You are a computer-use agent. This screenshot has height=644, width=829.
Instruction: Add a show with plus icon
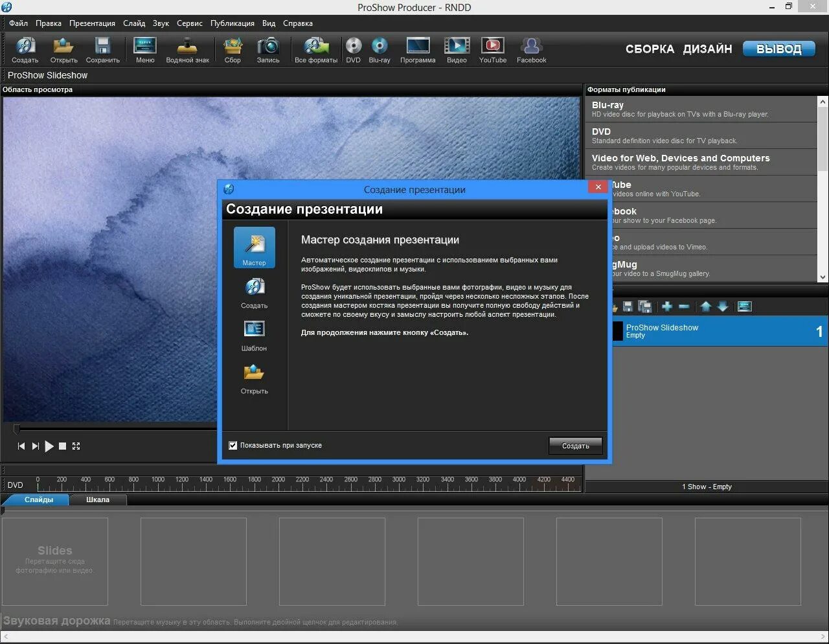click(x=667, y=306)
